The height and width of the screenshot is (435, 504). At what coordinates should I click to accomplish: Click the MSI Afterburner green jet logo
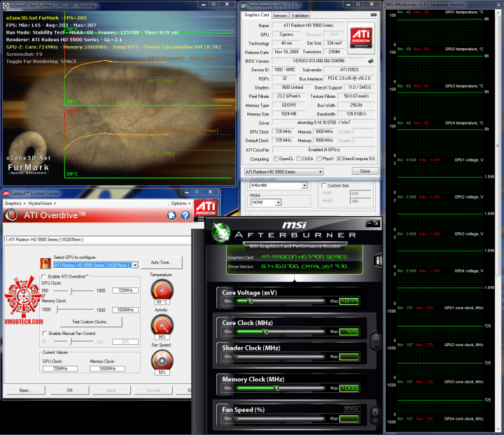221,231
